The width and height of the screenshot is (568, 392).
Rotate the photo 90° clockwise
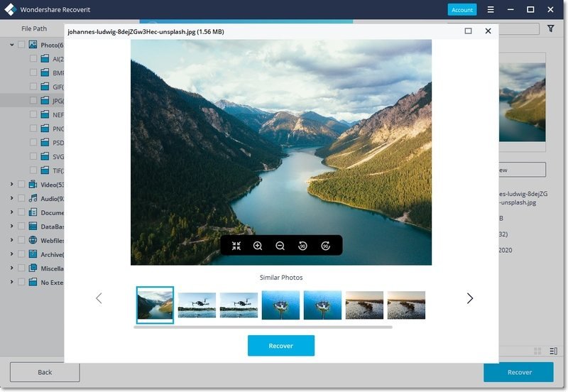coord(325,246)
